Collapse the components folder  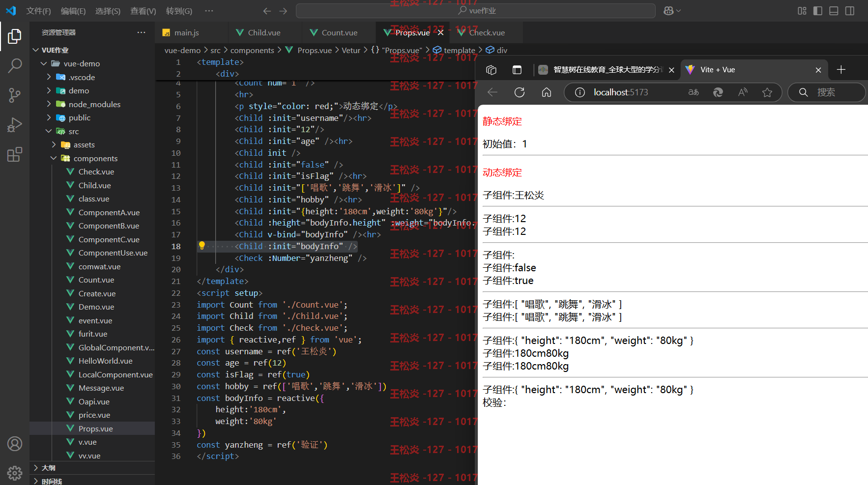[54, 158]
